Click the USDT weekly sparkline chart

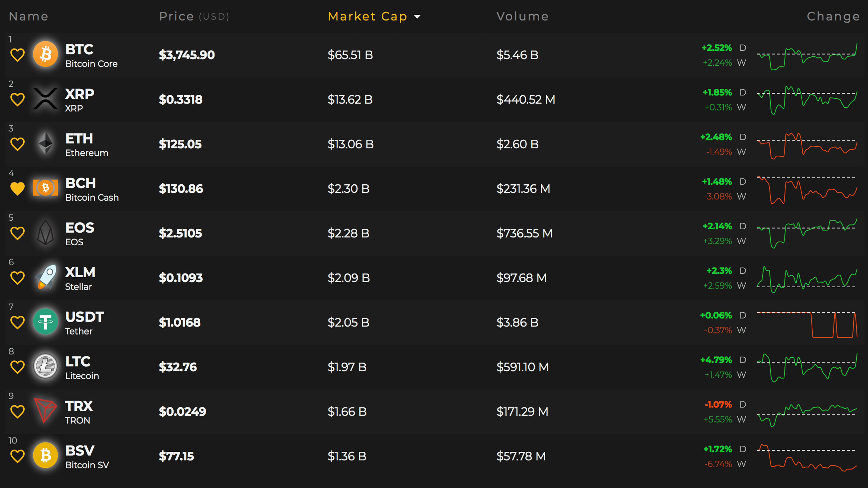tap(807, 324)
